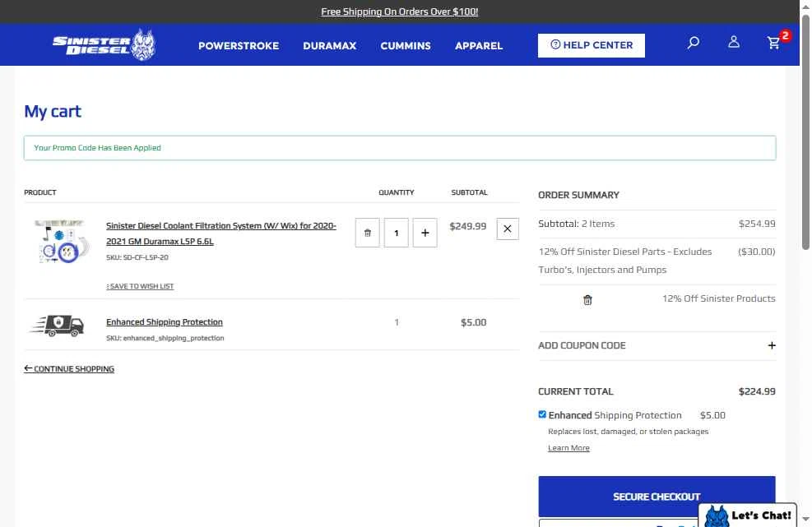Click the 'Subtotal: 2 Items' label
Screen dimensions: 812x527
[577, 224]
